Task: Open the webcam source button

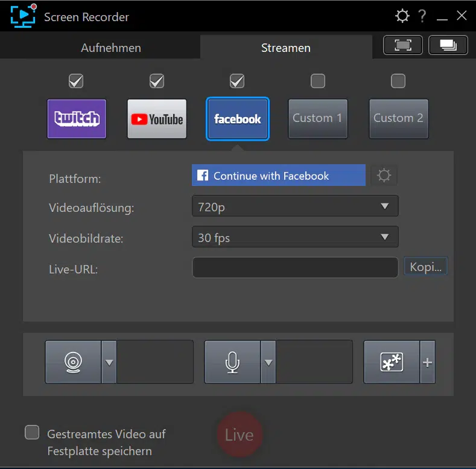Action: point(73,362)
